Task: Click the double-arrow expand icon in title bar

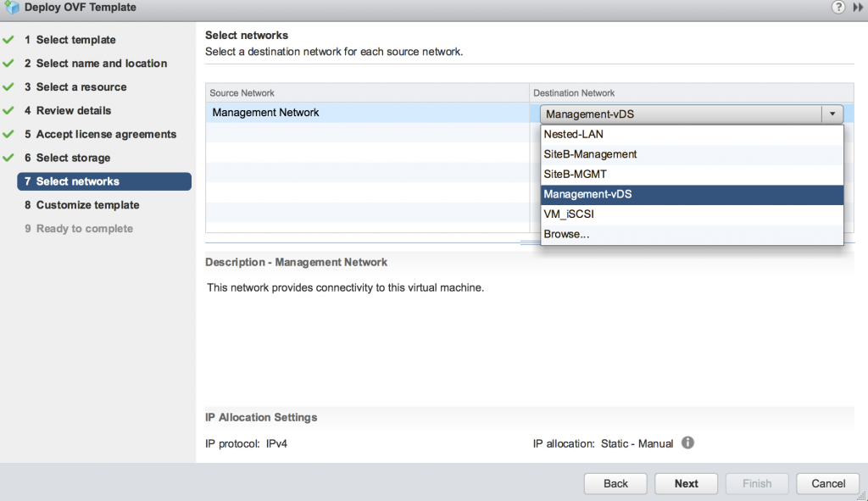Action: (858, 7)
